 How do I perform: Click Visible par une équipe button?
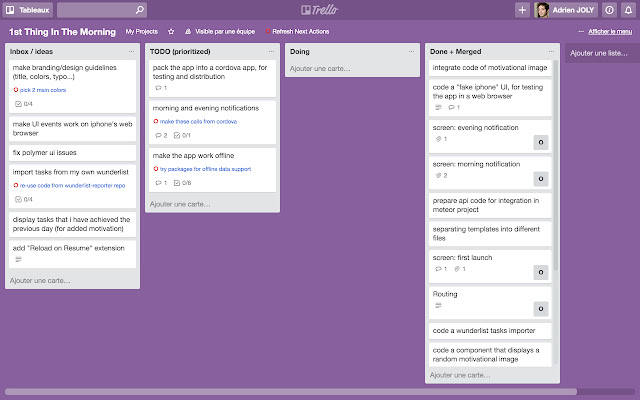pos(220,31)
